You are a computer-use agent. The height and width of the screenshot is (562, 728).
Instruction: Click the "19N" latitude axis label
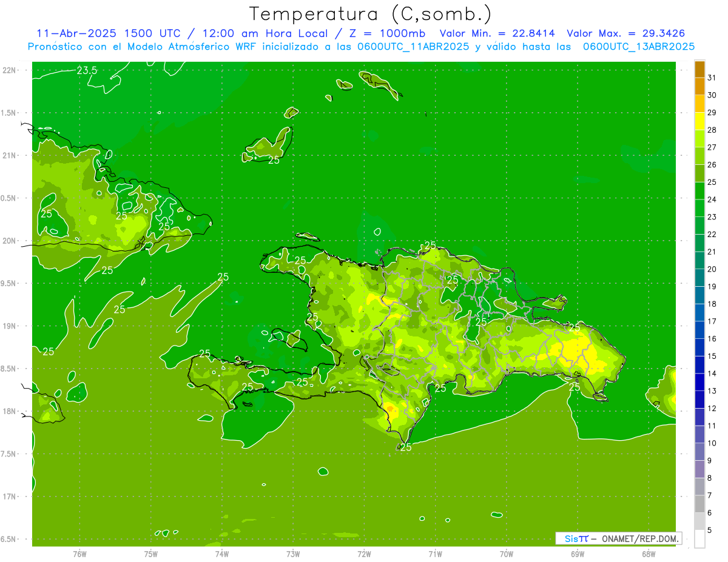10,326
